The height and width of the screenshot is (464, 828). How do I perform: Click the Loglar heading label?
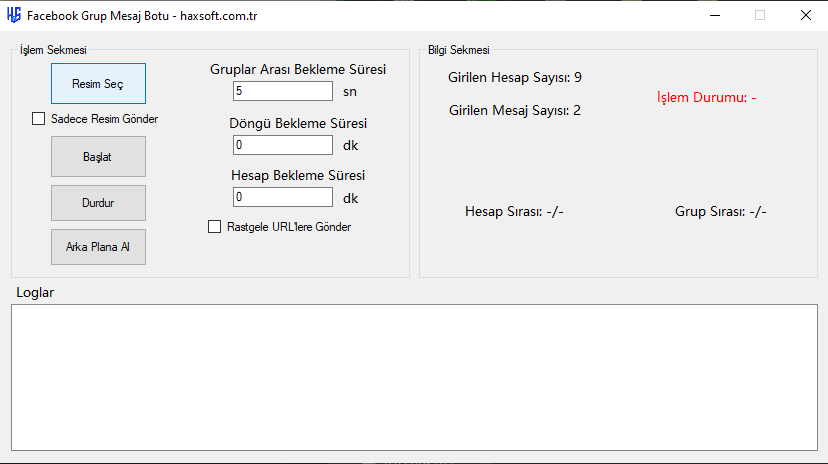point(35,292)
